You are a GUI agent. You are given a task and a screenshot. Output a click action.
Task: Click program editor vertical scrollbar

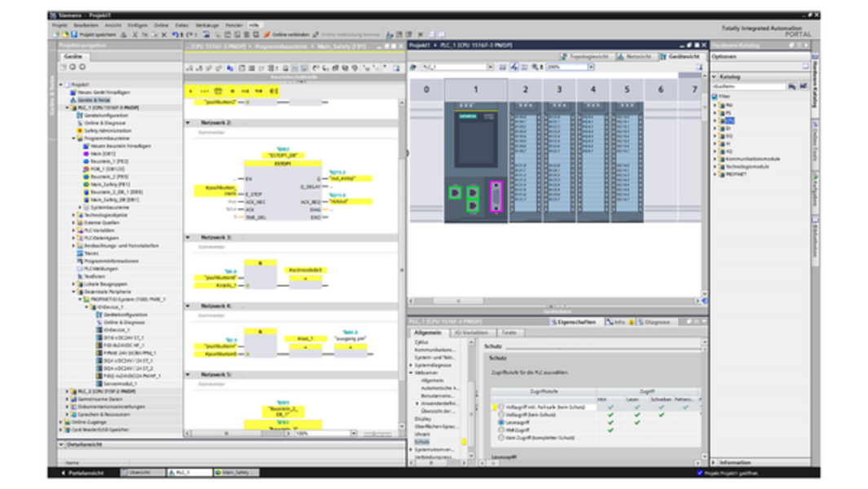click(402, 263)
